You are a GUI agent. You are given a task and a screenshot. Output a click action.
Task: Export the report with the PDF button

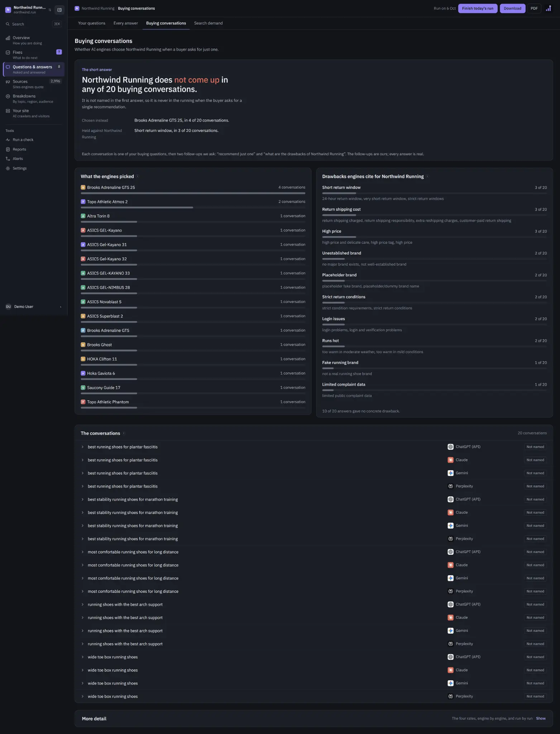click(534, 8)
